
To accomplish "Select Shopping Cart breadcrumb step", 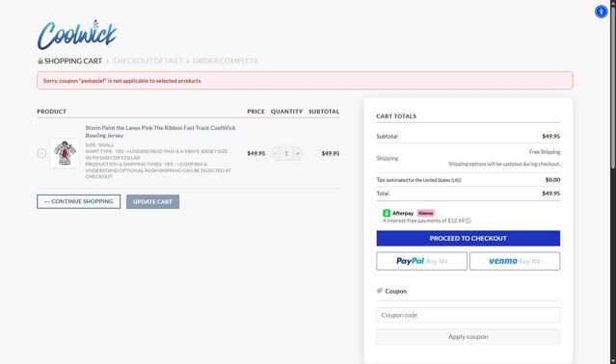I will click(73, 61).
